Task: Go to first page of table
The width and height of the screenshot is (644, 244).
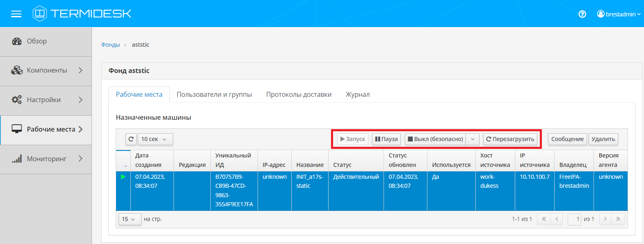Action: (x=544, y=219)
